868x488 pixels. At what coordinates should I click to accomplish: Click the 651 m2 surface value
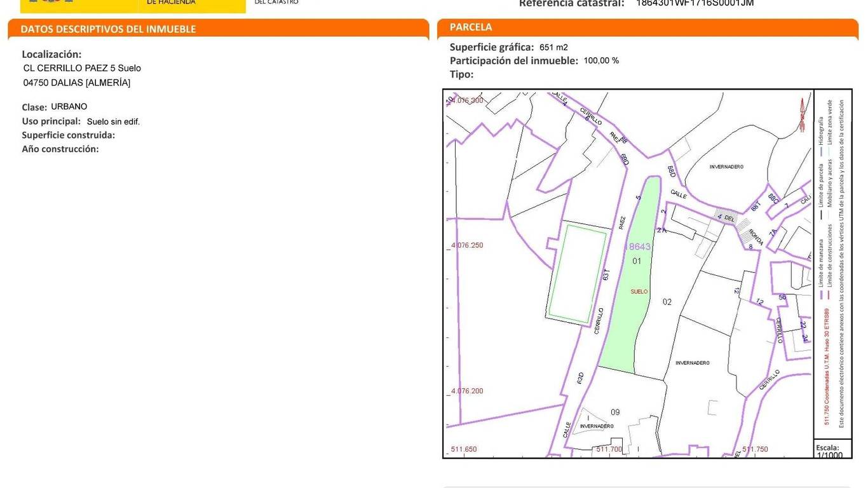click(x=553, y=47)
